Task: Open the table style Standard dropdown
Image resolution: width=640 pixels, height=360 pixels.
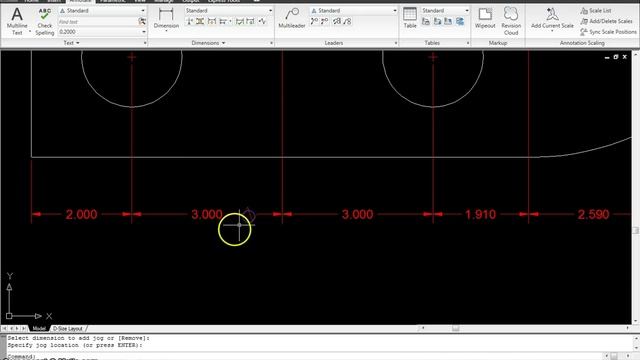Action: click(x=445, y=11)
